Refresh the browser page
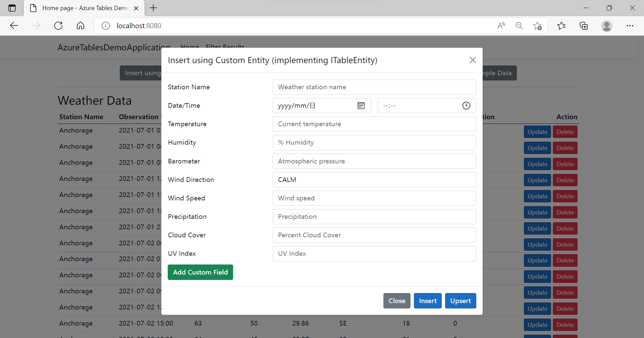The image size is (644, 338). (x=58, y=26)
